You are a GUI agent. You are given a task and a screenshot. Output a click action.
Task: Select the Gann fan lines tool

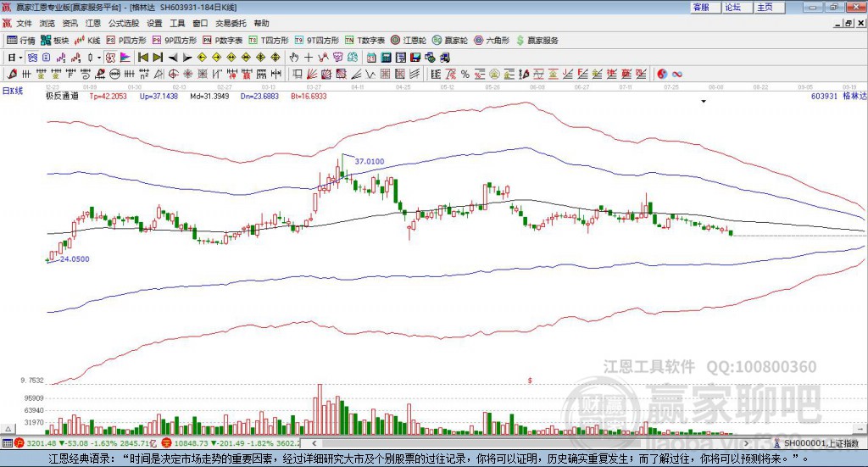point(313,74)
